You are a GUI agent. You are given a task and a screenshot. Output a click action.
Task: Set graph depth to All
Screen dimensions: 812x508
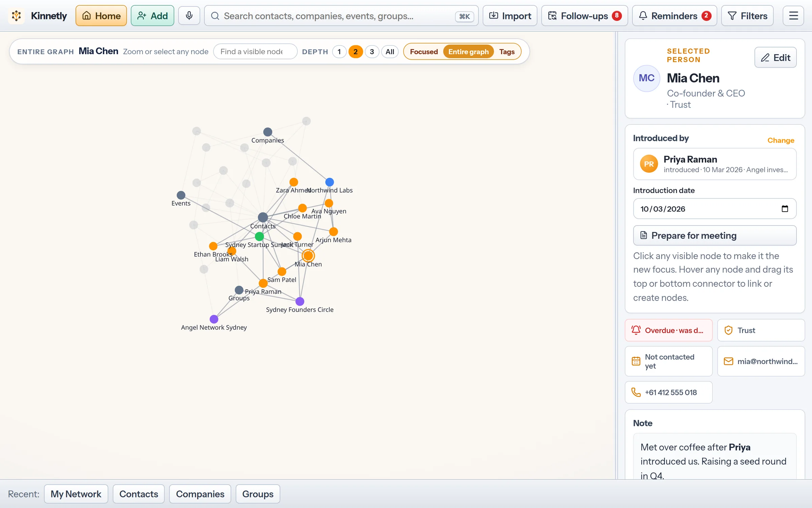390,51
